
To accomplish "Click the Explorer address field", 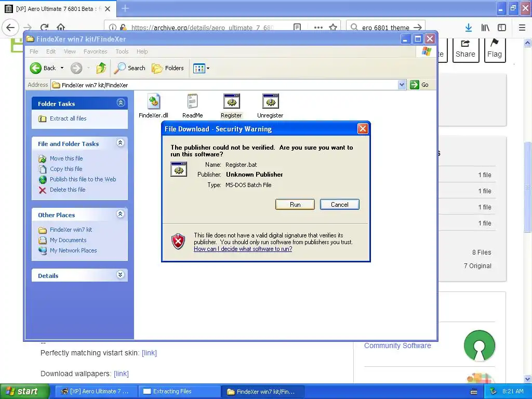I will point(224,85).
